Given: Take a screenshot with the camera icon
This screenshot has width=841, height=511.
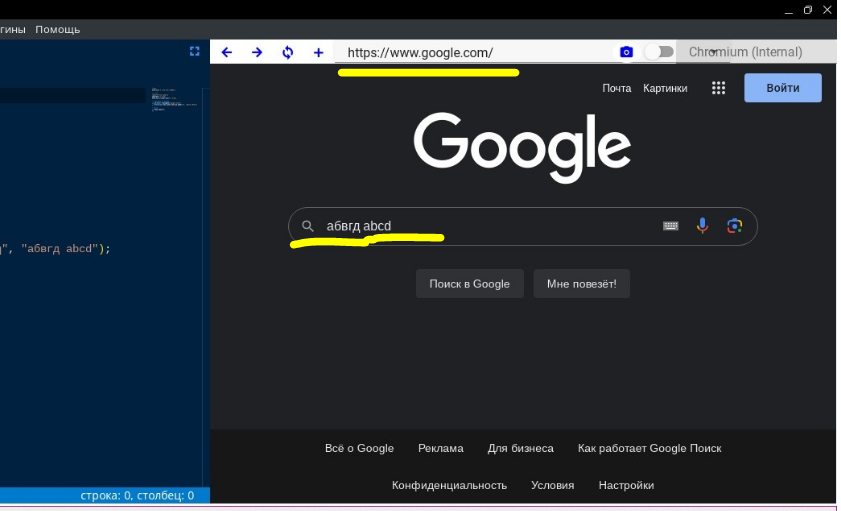Looking at the screenshot, I should tap(626, 52).
